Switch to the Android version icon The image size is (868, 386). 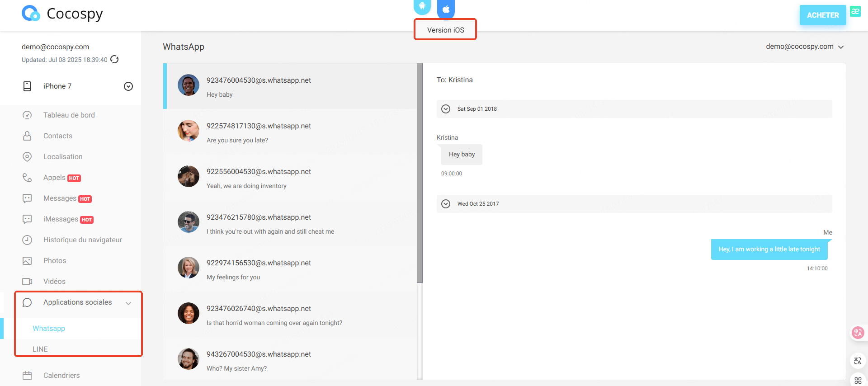pos(422,6)
